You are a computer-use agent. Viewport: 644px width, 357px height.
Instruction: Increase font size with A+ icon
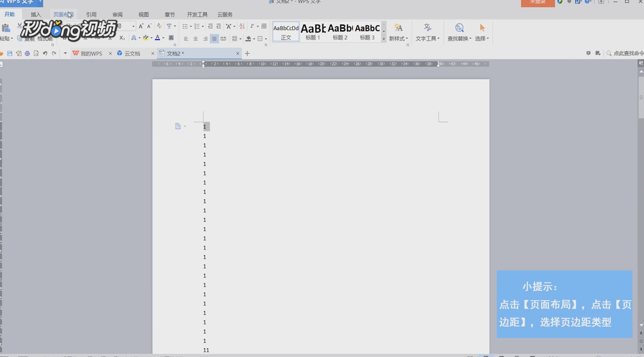[141, 26]
